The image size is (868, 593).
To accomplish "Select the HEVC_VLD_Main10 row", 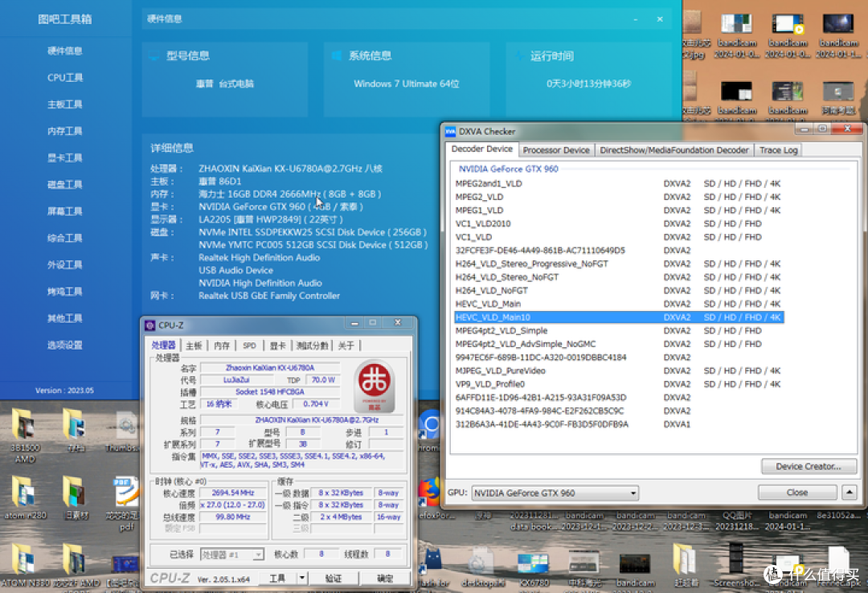I will tap(619, 317).
